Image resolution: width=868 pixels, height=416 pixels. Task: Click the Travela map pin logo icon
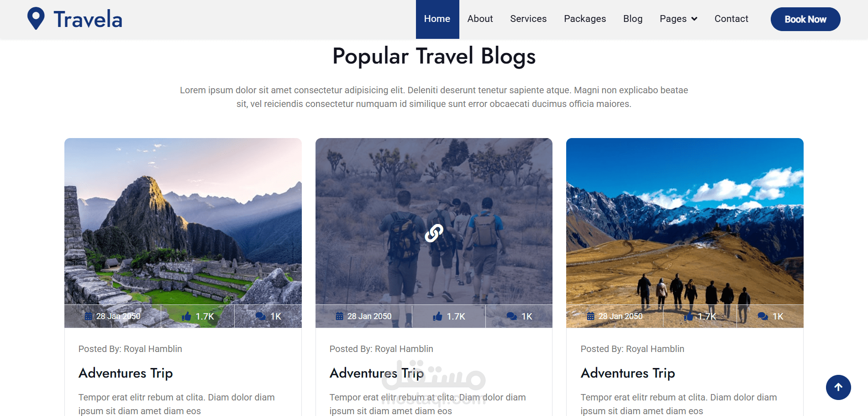(36, 19)
